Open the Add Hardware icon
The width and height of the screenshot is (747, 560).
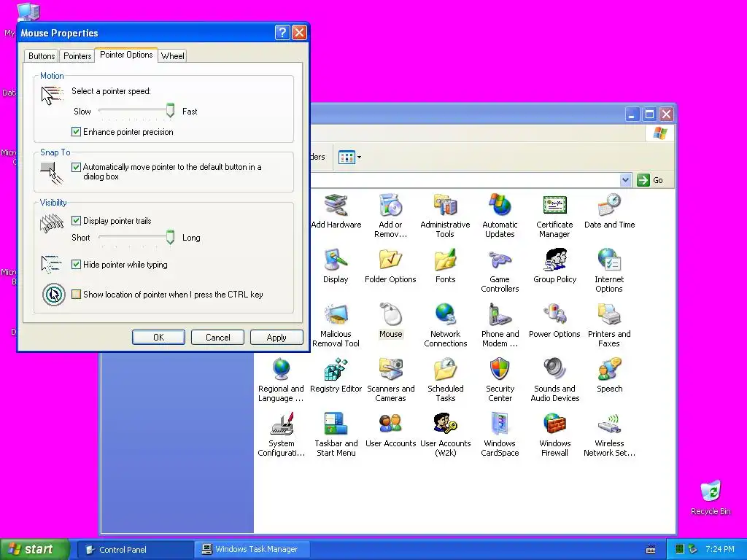[x=336, y=211]
